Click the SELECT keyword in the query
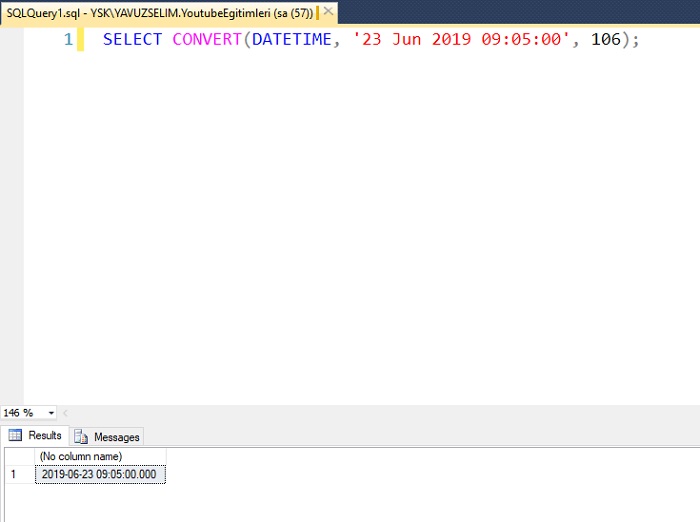The width and height of the screenshot is (700, 522). pos(132,39)
